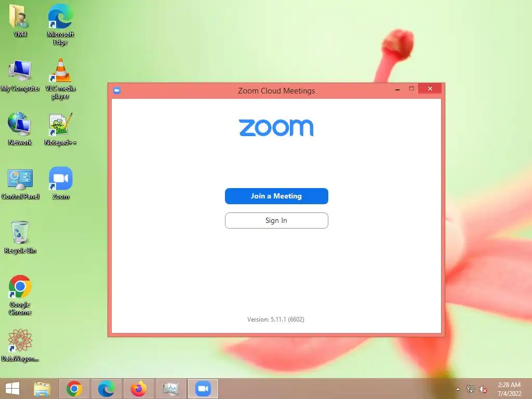Open the performance monitor taskbar icon

(x=170, y=389)
